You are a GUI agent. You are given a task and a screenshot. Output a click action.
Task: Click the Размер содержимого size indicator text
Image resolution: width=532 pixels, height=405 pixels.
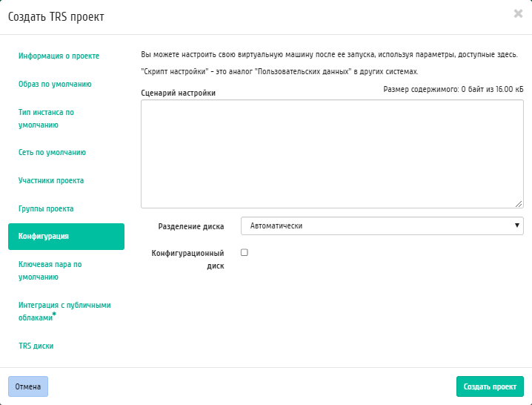pyautogui.click(x=453, y=89)
